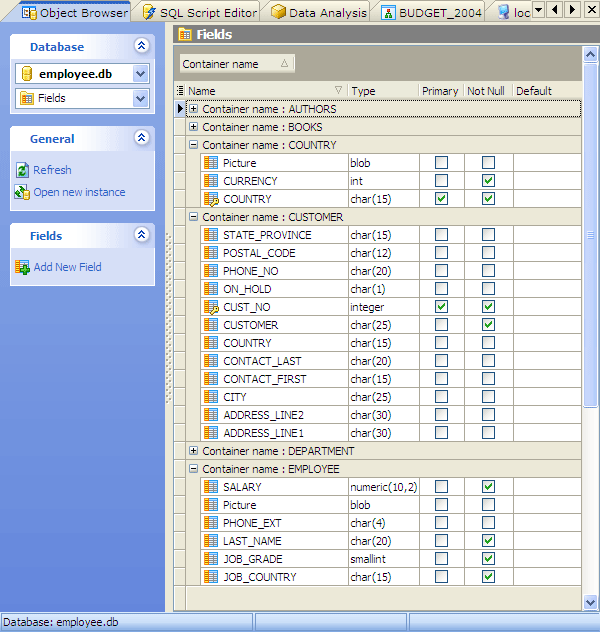This screenshot has width=600, height=632.
Task: Click the grid options icon left of Name header
Action: tap(180, 91)
